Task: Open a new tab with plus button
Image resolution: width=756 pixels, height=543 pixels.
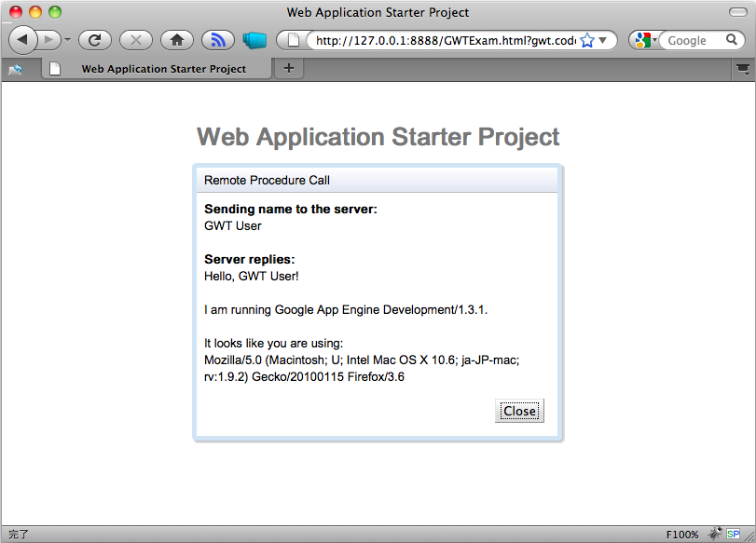Action: [x=289, y=68]
